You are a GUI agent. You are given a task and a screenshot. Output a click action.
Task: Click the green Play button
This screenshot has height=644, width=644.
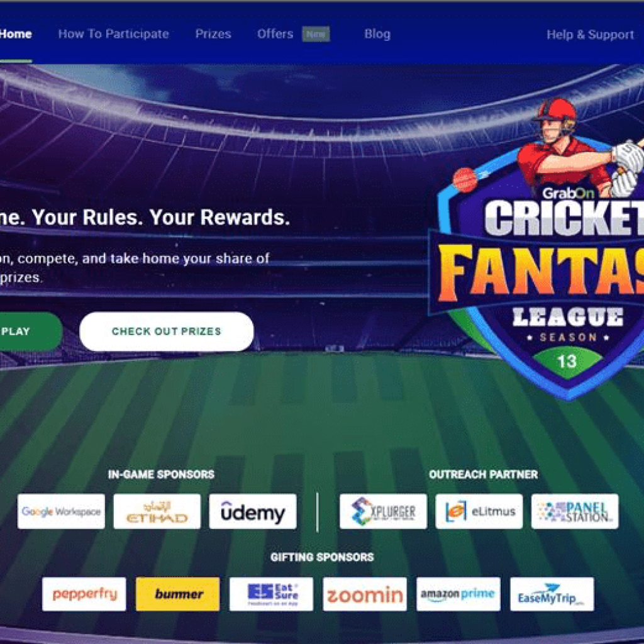(x=29, y=331)
